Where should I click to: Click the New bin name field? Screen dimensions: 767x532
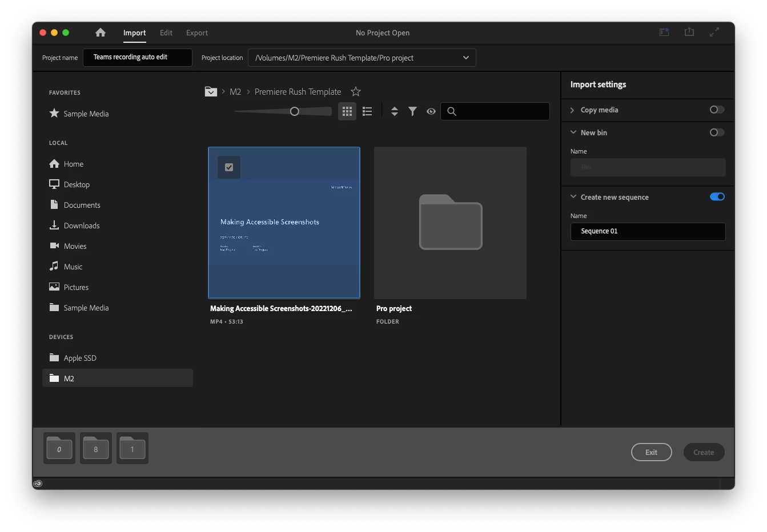click(x=648, y=167)
